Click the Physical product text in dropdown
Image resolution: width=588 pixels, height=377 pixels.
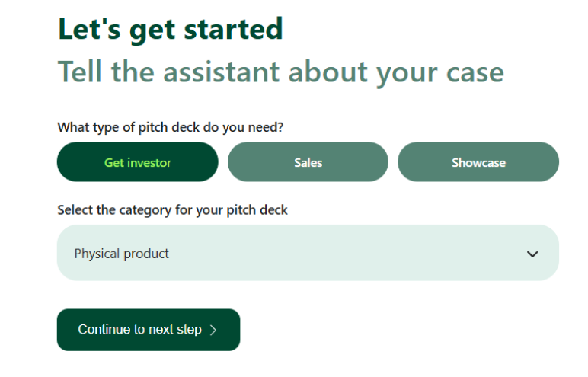[121, 254]
